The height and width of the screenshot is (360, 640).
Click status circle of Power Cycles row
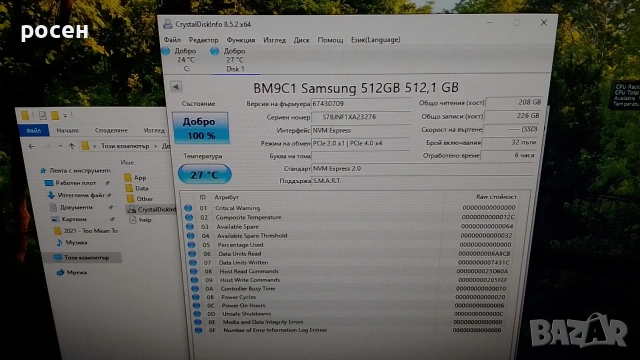pos(196,297)
